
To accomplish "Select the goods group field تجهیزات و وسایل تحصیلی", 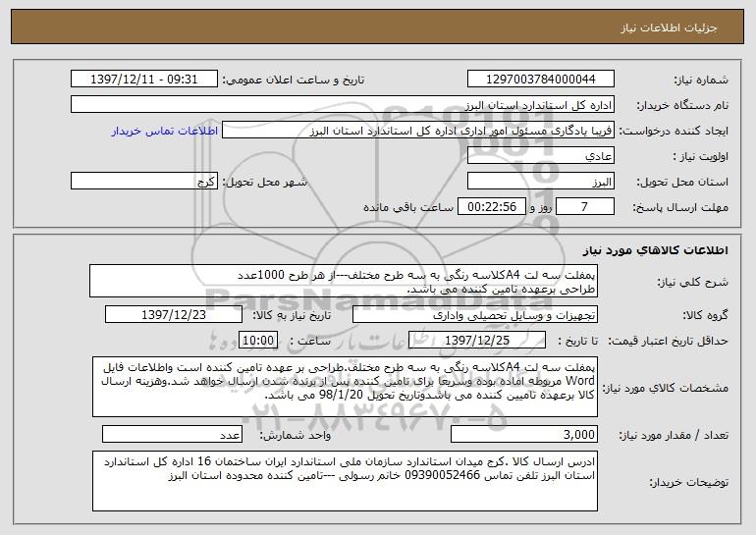I will point(475,315).
